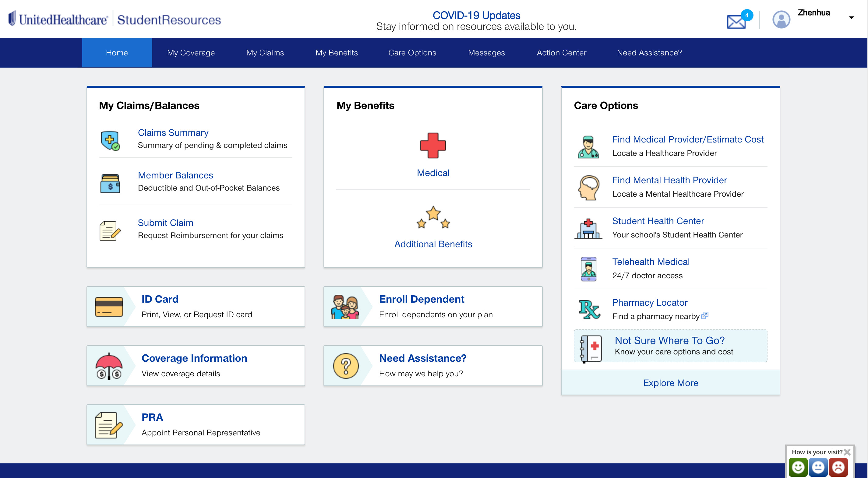Open the Student Health Center link

(658, 221)
